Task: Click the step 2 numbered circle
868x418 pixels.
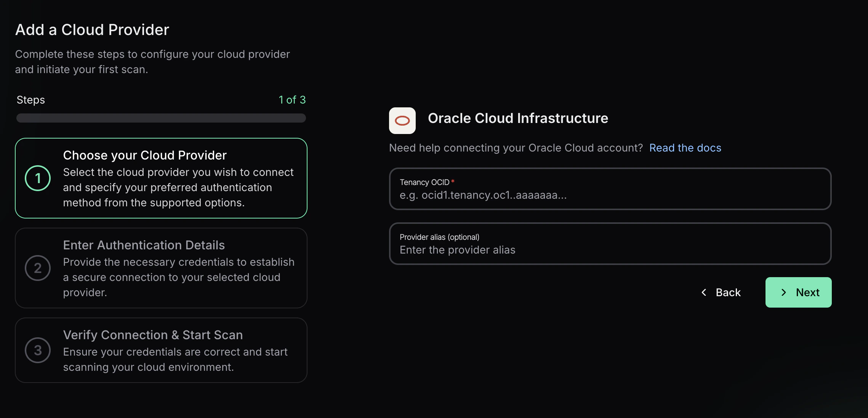Action: [x=37, y=268]
